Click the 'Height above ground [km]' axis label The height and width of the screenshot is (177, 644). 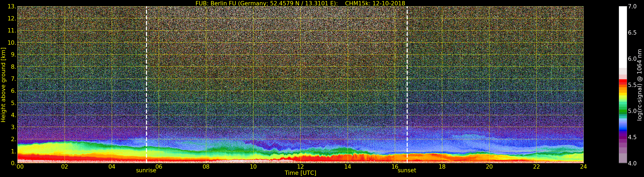click(3, 85)
